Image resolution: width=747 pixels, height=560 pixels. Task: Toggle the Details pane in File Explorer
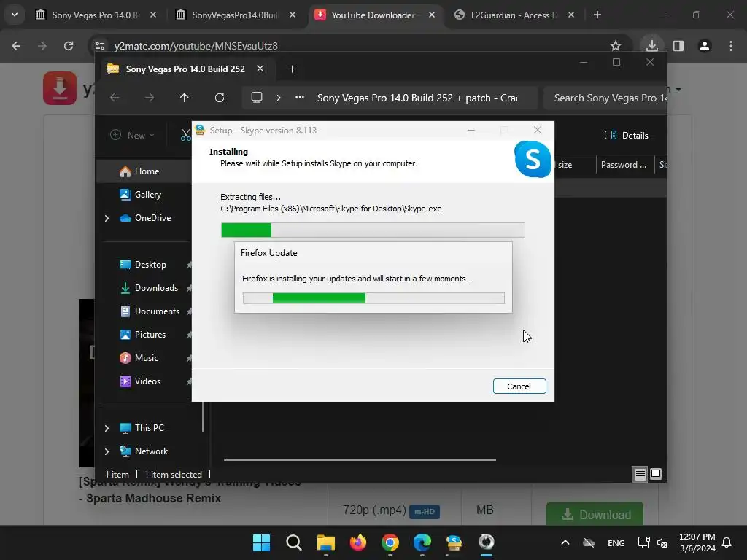[626, 135]
